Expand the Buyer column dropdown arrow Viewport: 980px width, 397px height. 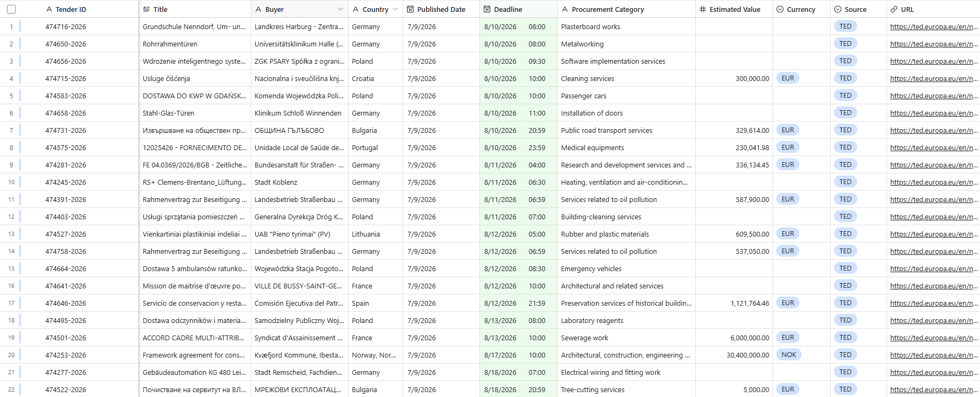341,9
